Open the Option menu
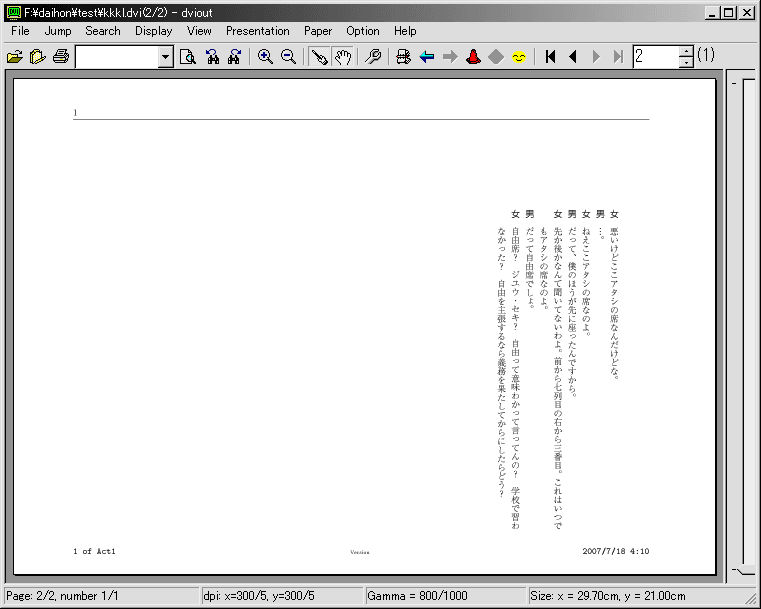761x609 pixels. (363, 31)
